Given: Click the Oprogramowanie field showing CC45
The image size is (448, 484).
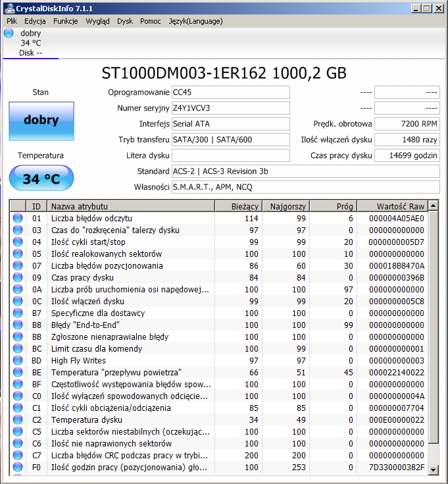Looking at the screenshot, I should pos(231,92).
